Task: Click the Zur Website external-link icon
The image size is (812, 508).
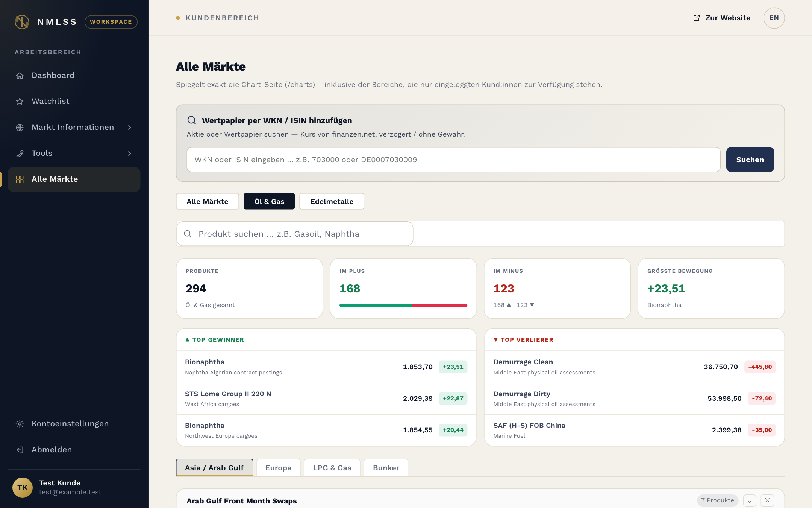Action: click(x=697, y=18)
